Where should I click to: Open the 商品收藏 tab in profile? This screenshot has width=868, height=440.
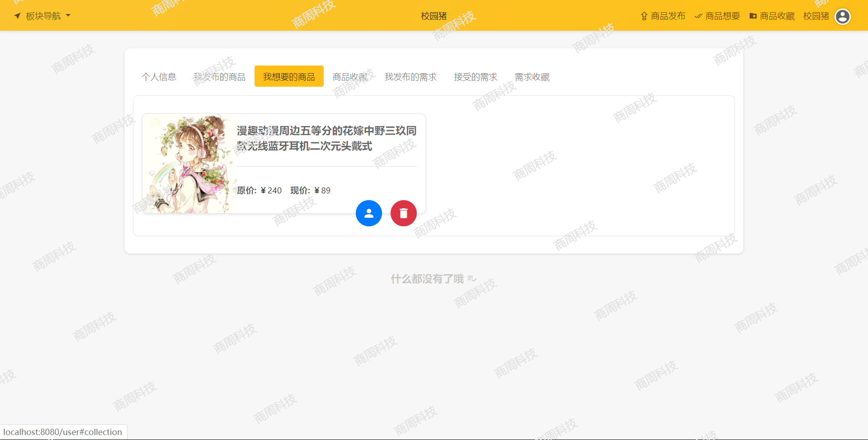pos(350,77)
